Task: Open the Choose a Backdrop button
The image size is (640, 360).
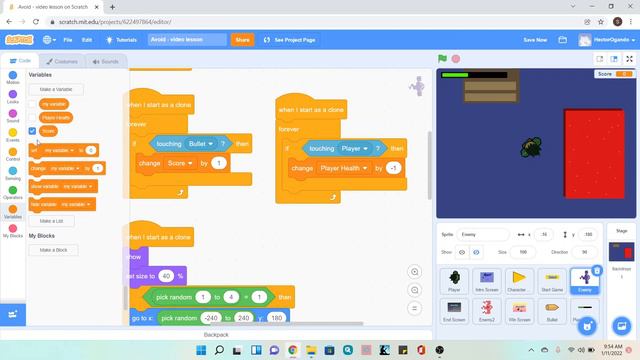Action: click(622, 326)
